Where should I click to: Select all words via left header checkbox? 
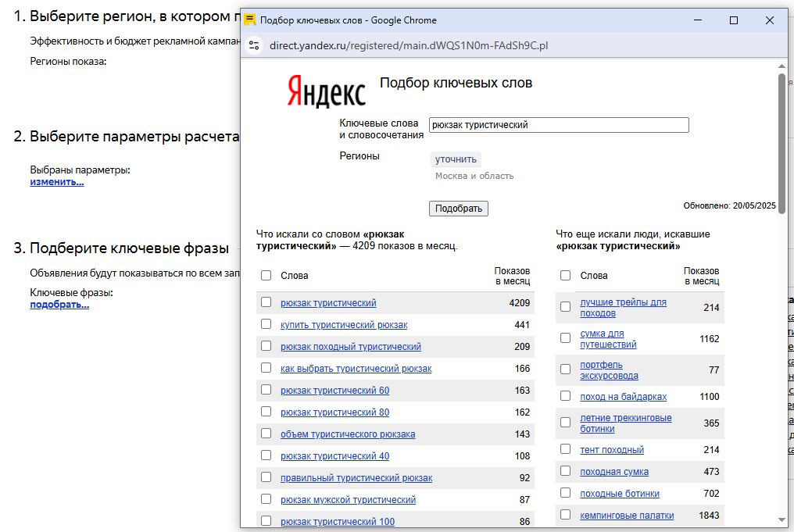pyautogui.click(x=266, y=276)
